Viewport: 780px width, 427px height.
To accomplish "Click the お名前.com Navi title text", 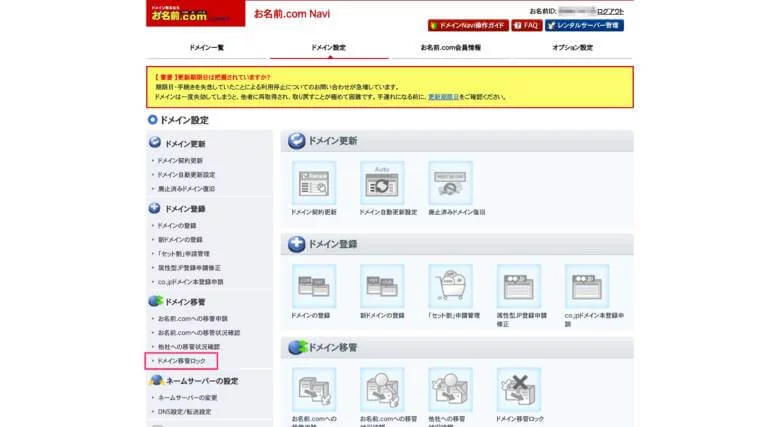I will [x=292, y=14].
